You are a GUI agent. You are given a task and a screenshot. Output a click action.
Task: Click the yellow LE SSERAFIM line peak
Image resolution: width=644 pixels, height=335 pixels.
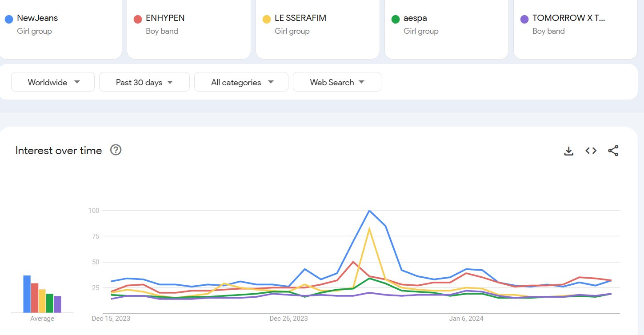[369, 229]
